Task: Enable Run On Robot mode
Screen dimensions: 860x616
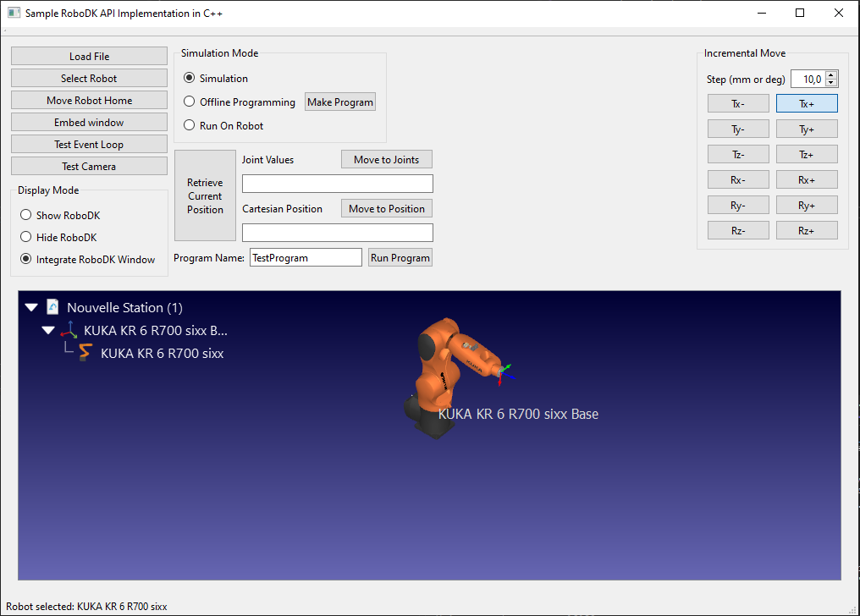Action: tap(190, 126)
